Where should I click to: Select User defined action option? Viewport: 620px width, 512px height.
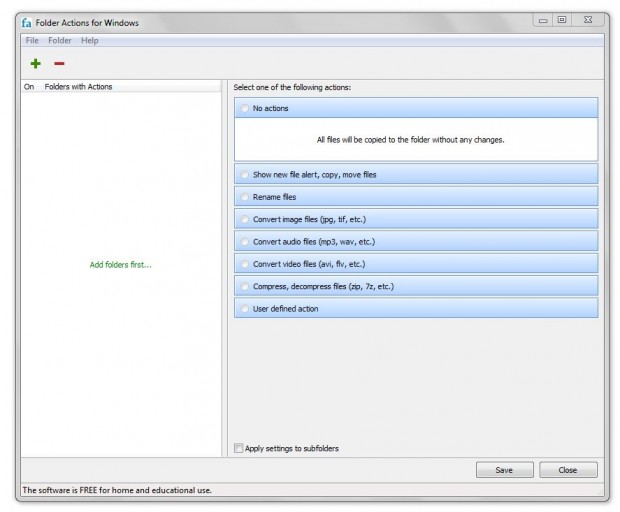[x=245, y=309]
